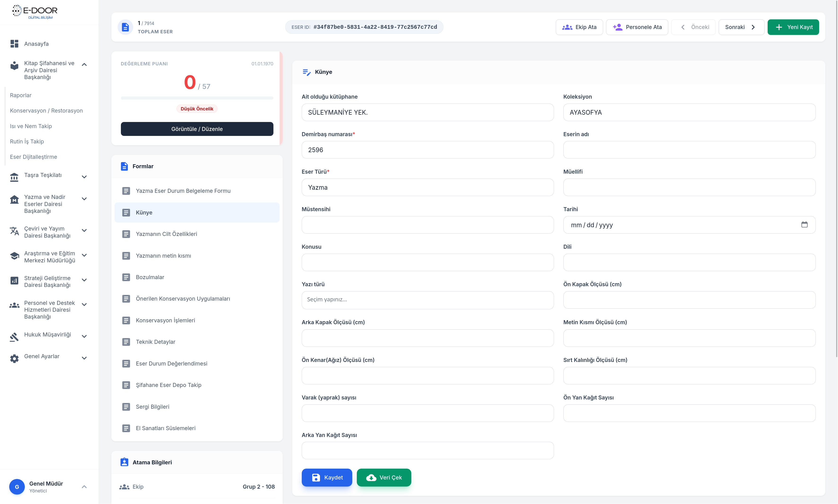Click the Değerleme Puanı progress bar
Image resolution: width=838 pixels, height=504 pixels.
(x=197, y=98)
